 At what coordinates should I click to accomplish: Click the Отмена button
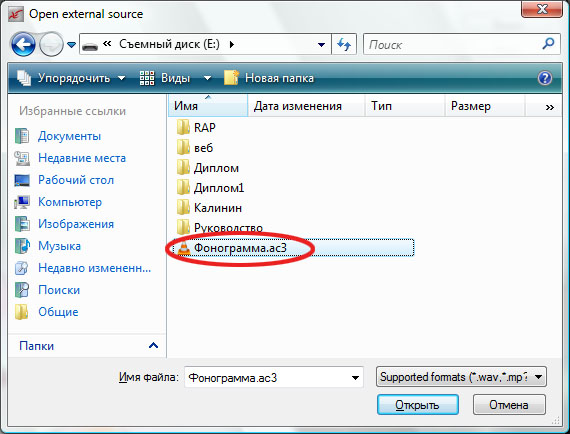pos(509,405)
